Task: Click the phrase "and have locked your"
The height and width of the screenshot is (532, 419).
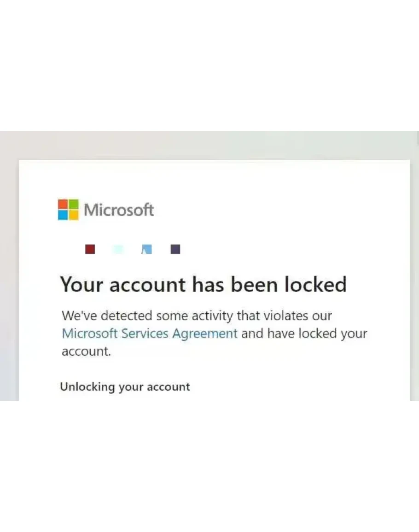Action: pos(304,333)
